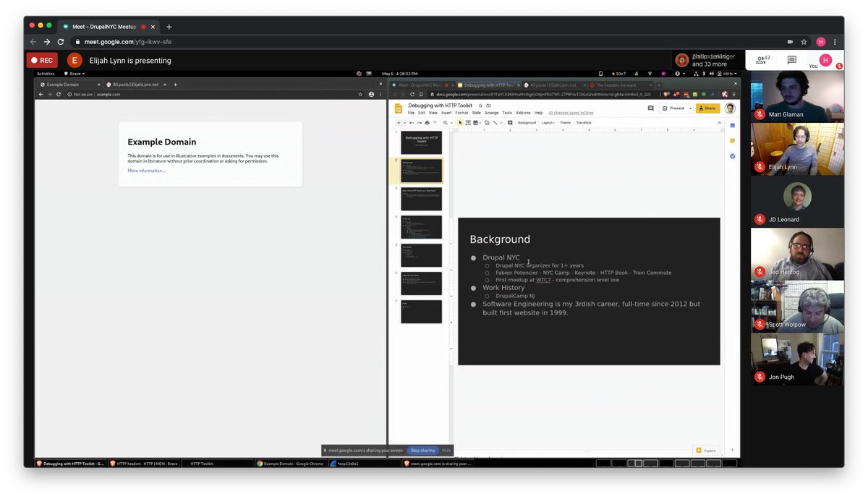Click the Background button in Slides toolbar

coord(527,123)
